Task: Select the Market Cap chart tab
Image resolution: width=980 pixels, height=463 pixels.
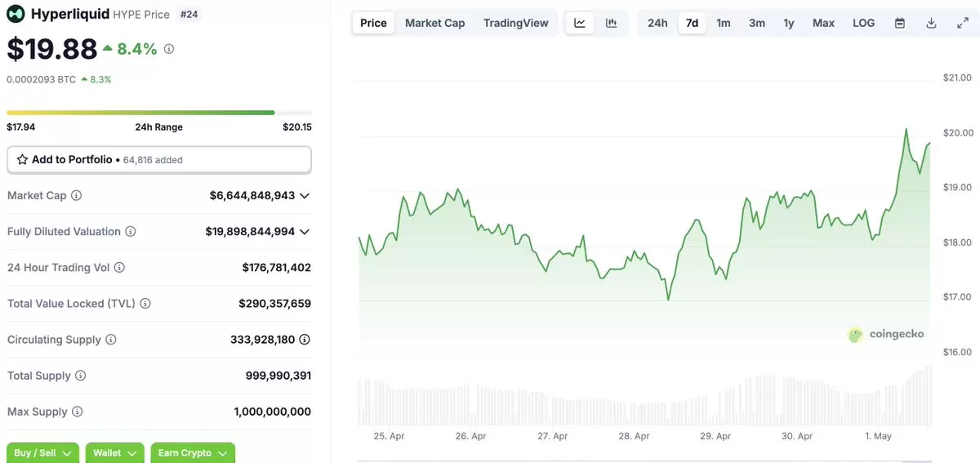Action: click(435, 23)
